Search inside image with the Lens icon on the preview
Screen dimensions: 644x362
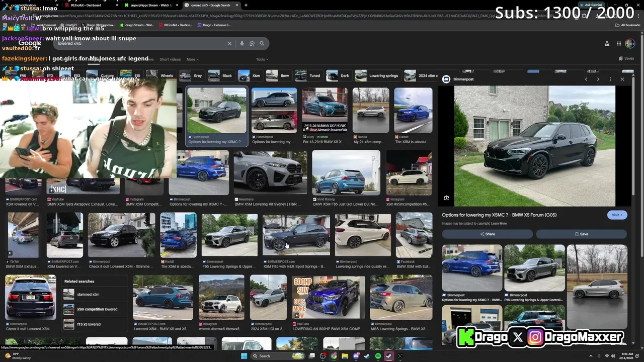[x=446, y=198]
